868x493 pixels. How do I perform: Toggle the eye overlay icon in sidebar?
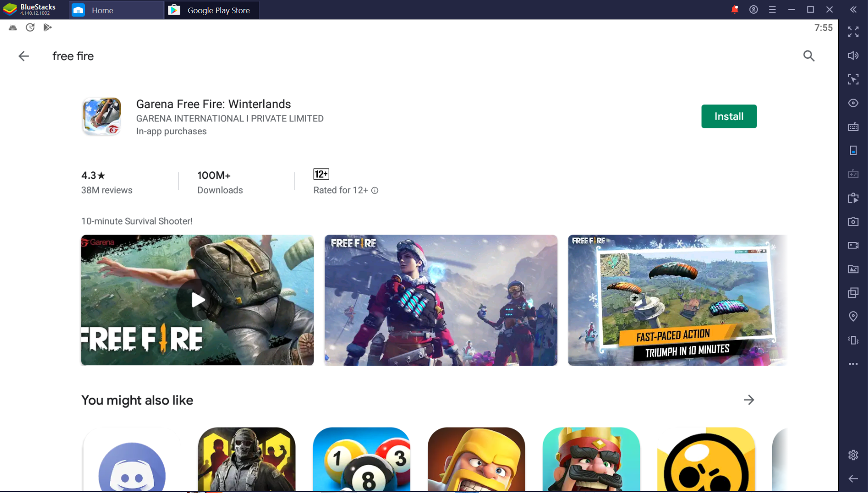point(853,103)
